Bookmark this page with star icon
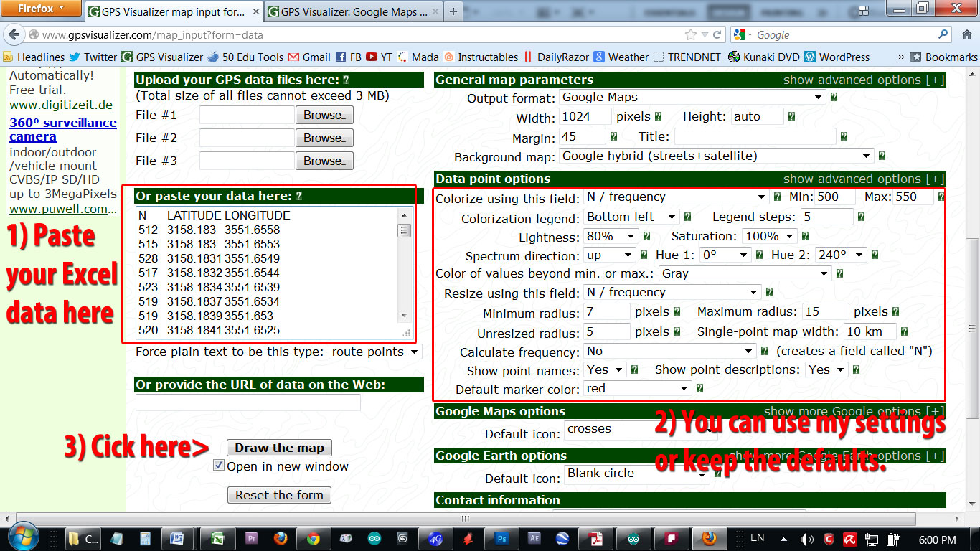Image resolution: width=980 pixels, height=551 pixels. coord(691,34)
